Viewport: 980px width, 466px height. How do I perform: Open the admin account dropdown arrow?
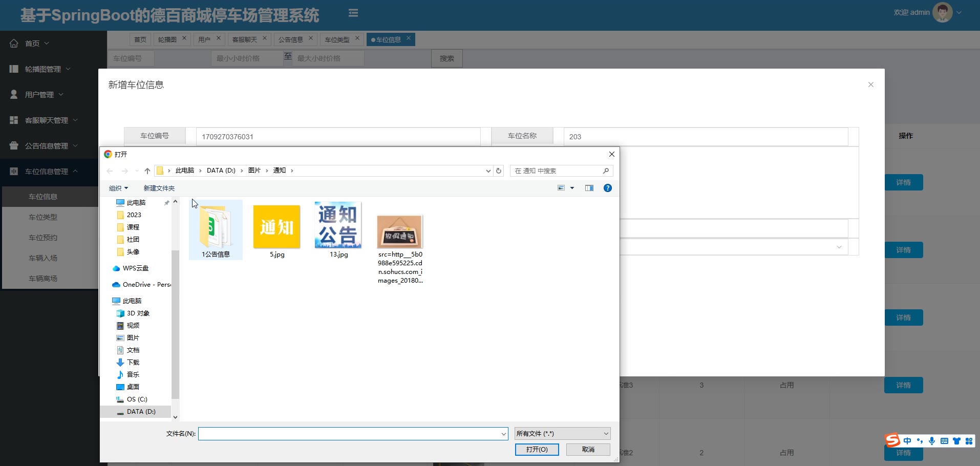coord(959,13)
